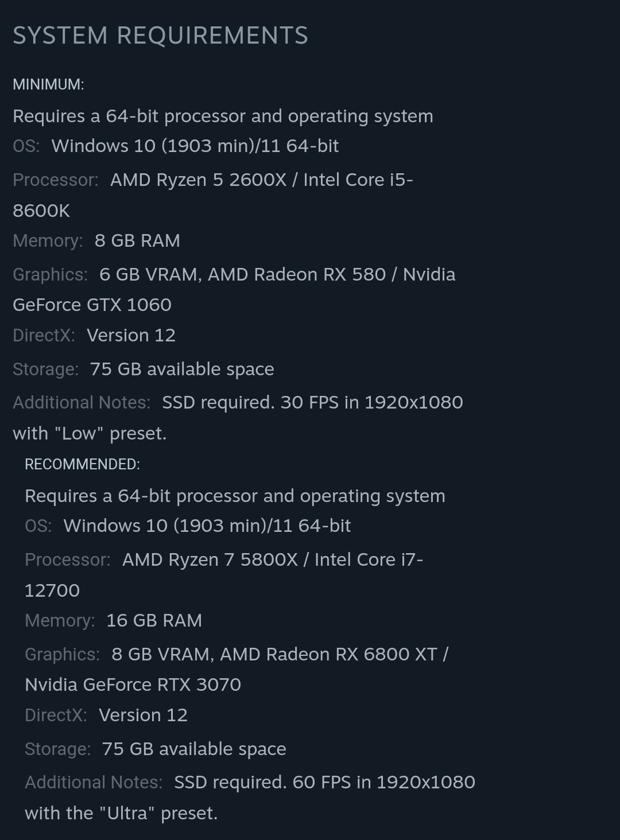Select the AMD Ryzen 7 5800X text
Image resolution: width=620 pixels, height=840 pixels.
click(210, 559)
